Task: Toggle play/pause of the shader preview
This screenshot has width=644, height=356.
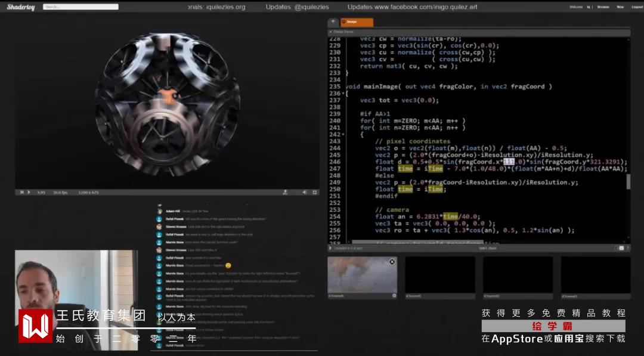Action: 29,192
